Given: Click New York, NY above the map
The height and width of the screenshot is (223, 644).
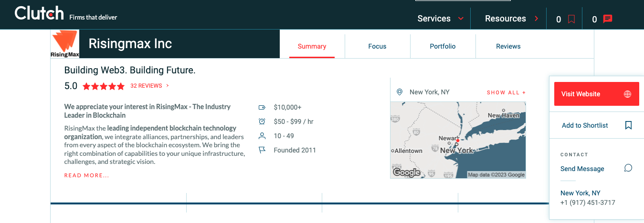Looking at the screenshot, I should 429,92.
